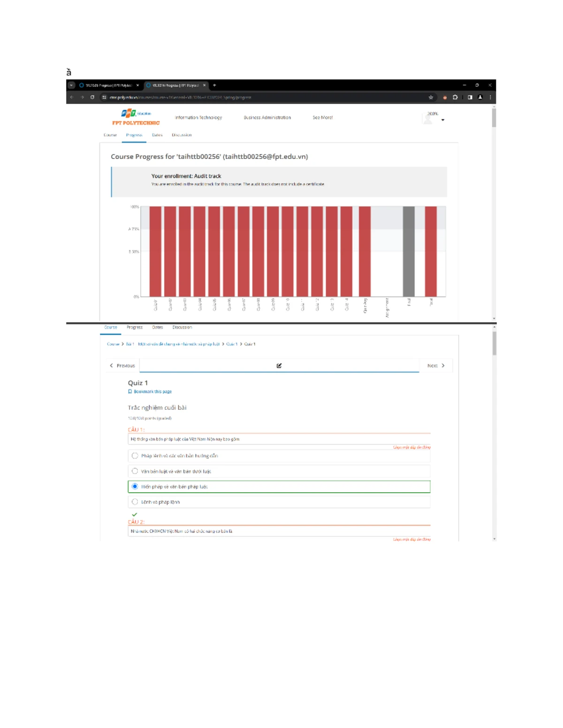Click the edit pencil icon in quiz navigation
The width and height of the screenshot is (563, 728).
click(279, 366)
